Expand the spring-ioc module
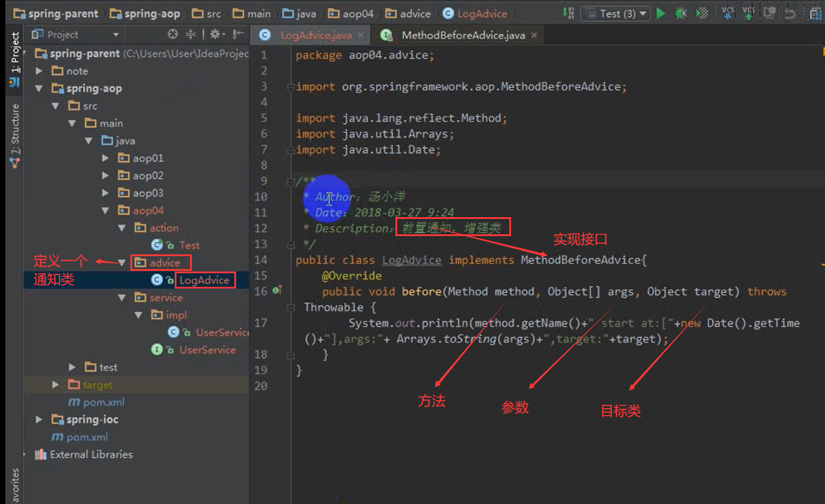 click(x=39, y=420)
